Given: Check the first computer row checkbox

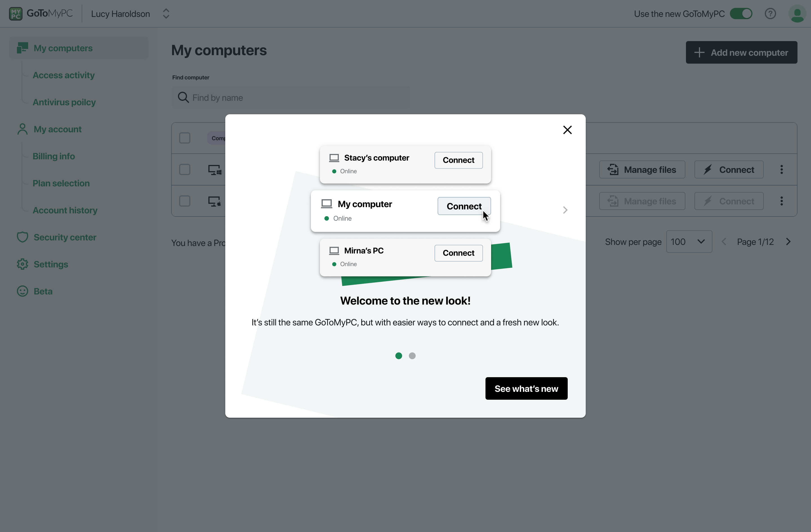Looking at the screenshot, I should 185,169.
